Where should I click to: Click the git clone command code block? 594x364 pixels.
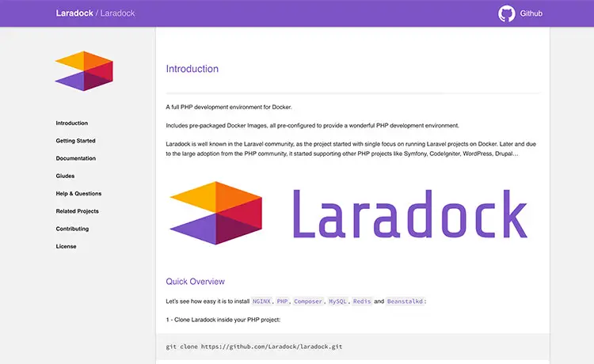[x=352, y=347]
